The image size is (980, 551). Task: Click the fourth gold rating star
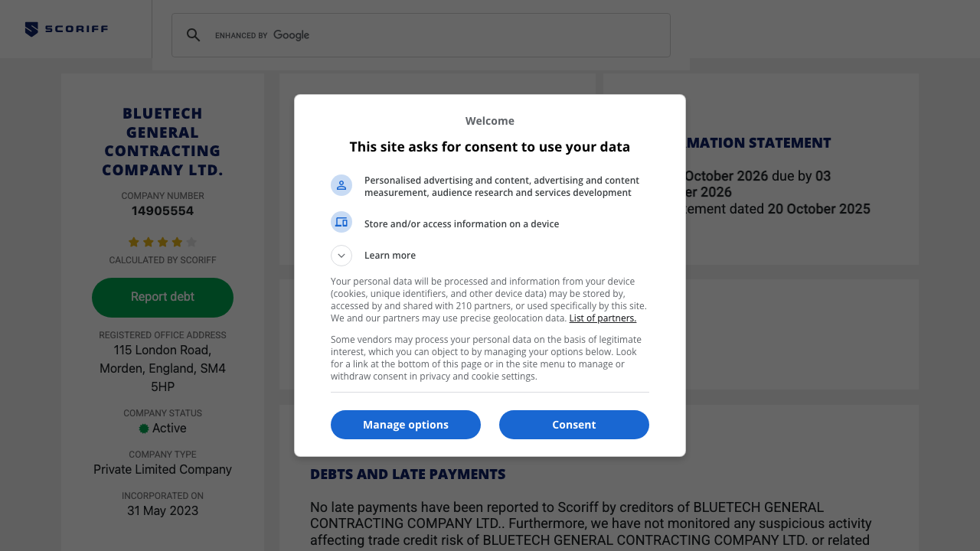click(x=177, y=243)
